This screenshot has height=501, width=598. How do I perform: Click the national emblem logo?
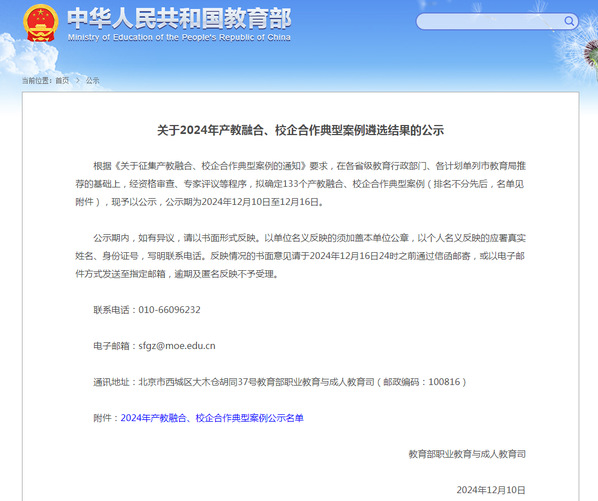pos(40,23)
